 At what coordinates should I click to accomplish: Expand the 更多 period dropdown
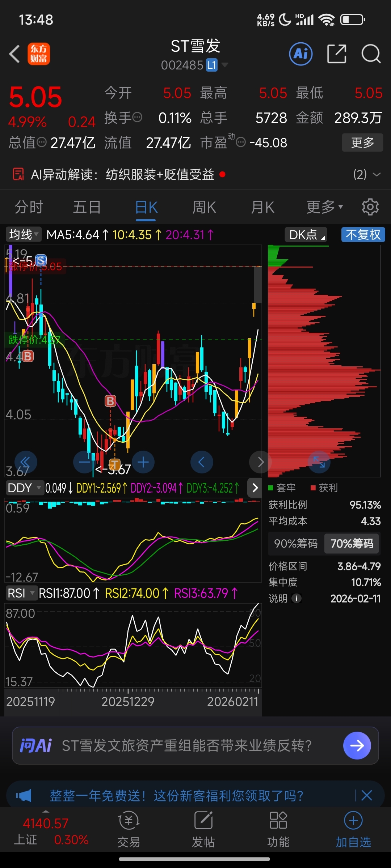(x=324, y=207)
